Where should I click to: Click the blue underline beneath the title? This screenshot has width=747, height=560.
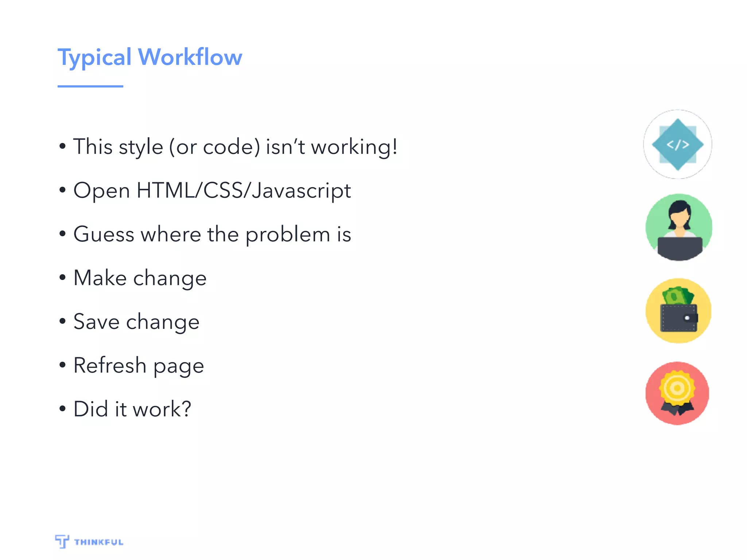[x=90, y=86]
